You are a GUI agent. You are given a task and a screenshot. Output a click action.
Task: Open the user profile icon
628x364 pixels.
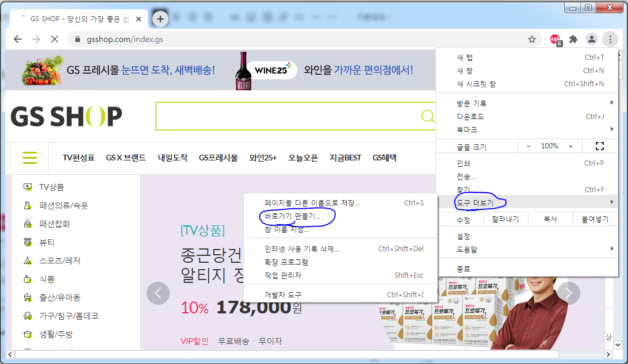(592, 39)
